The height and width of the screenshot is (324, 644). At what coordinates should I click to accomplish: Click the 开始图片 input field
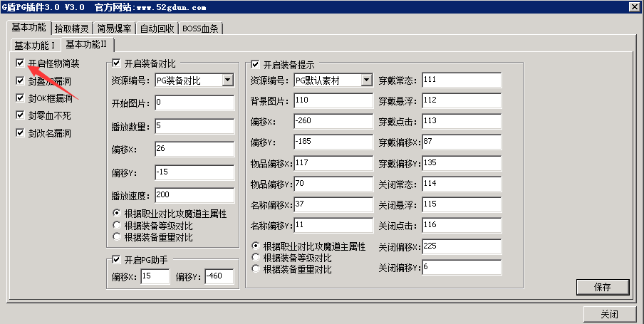click(194, 103)
